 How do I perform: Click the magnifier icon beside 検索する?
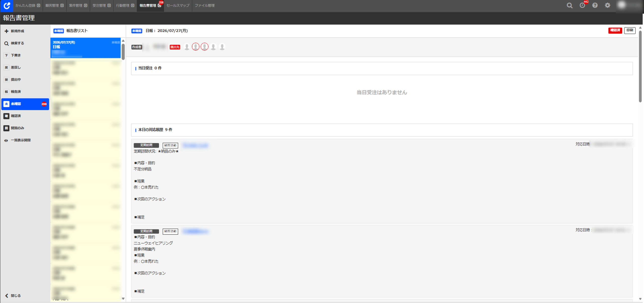click(6, 43)
